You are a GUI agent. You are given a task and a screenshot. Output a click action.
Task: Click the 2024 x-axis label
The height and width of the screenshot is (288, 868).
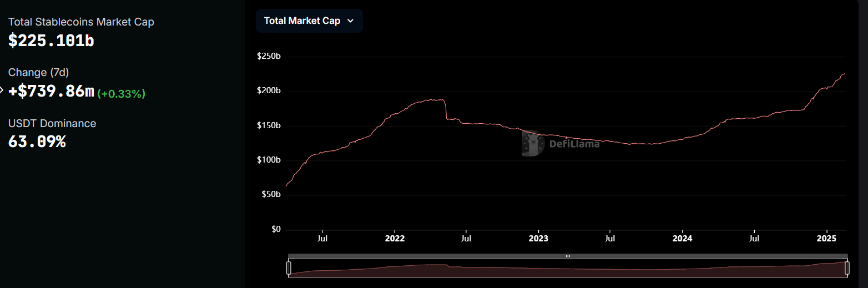click(x=682, y=239)
